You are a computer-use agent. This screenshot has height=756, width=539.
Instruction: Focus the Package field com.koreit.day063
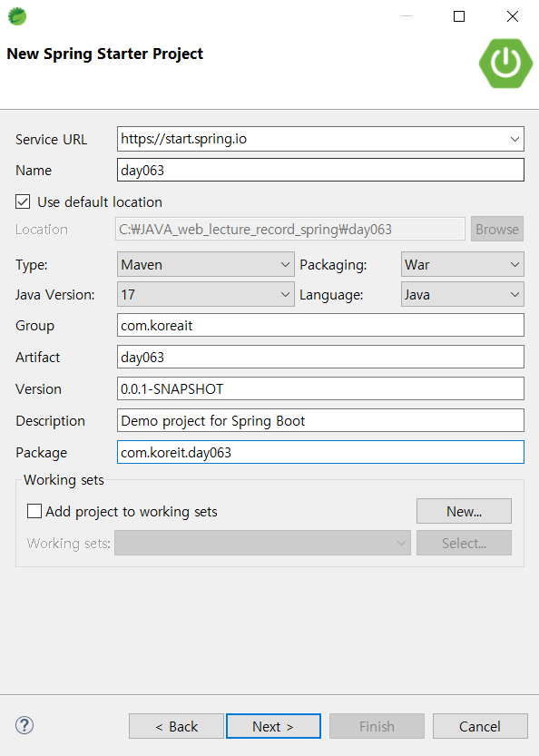tap(320, 452)
